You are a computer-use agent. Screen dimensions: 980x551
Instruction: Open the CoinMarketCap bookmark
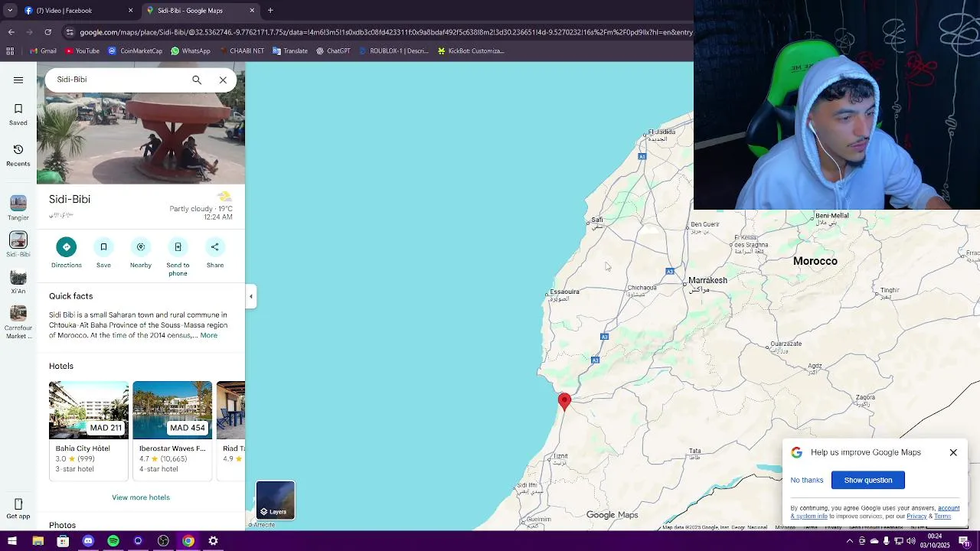tap(135, 51)
